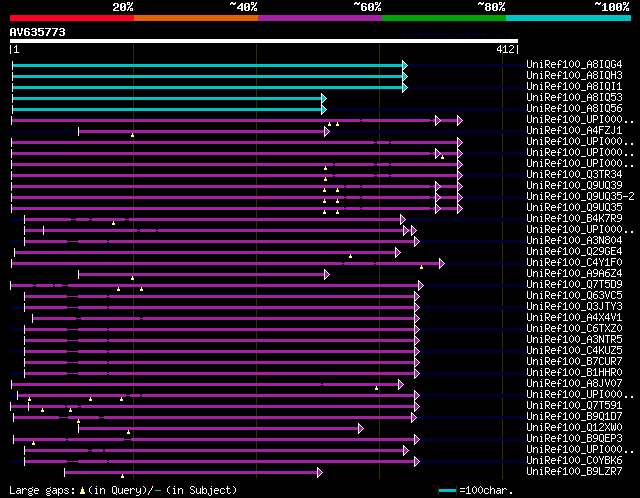
Task: Open hit UniRef100_A8IQH3
Action: (x=574, y=75)
